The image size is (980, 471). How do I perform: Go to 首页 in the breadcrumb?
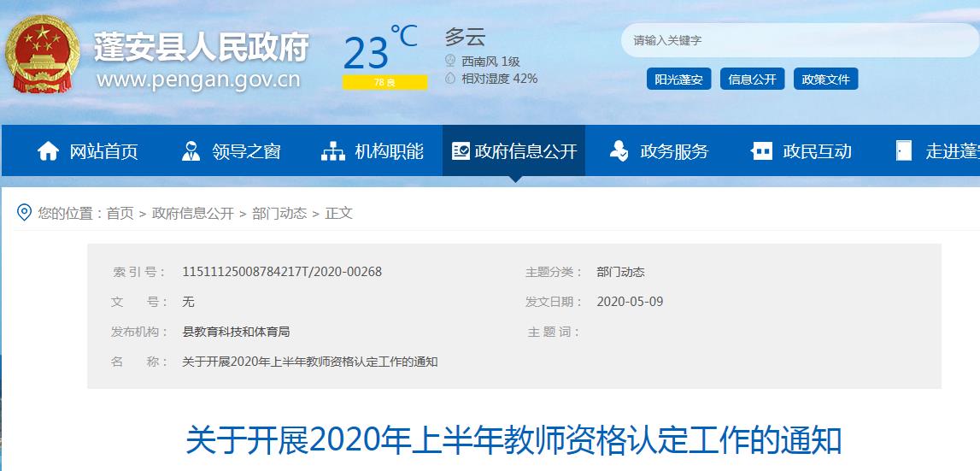coord(120,214)
